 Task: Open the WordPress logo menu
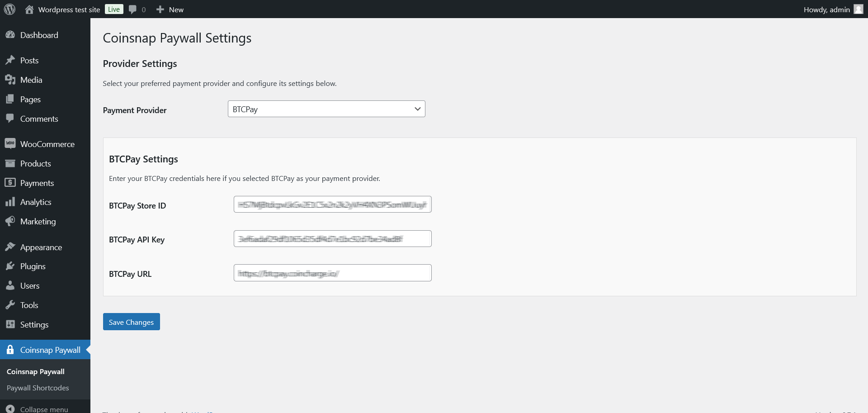(9, 9)
